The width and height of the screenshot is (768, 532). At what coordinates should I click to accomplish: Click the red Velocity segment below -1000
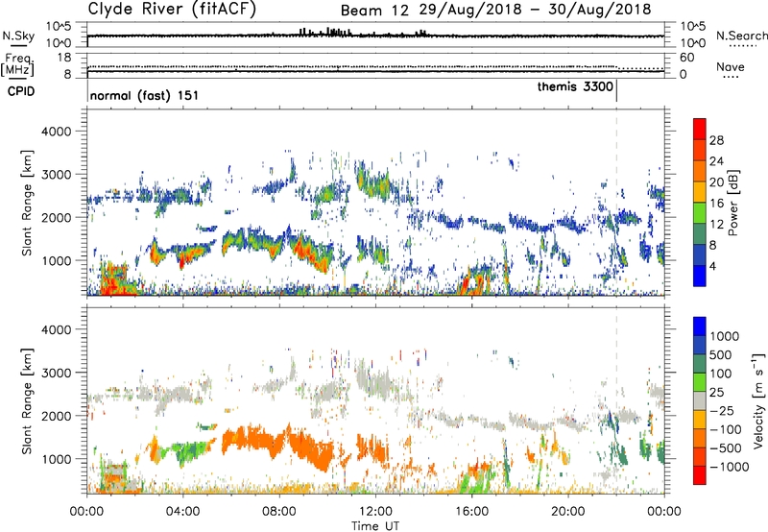click(x=700, y=475)
